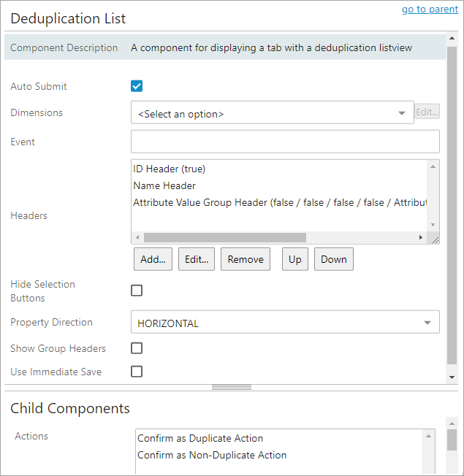
Task: Open the Dimensions dropdown
Action: click(272, 113)
